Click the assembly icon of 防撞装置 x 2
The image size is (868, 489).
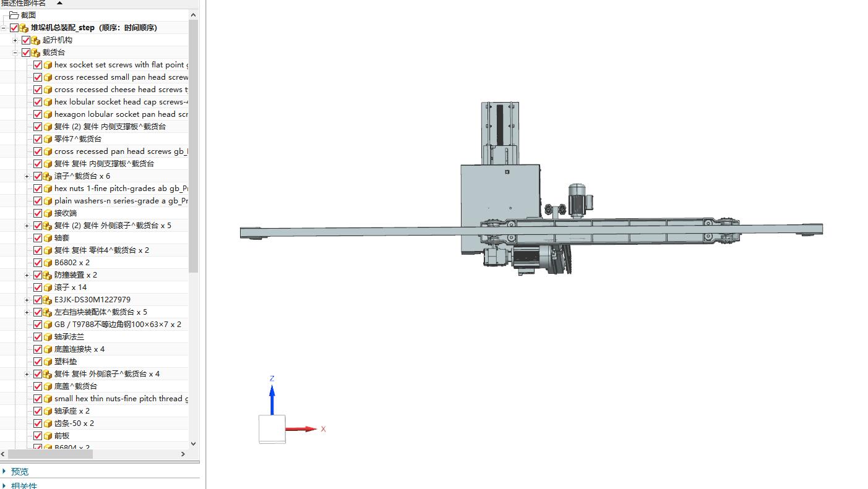coord(48,275)
